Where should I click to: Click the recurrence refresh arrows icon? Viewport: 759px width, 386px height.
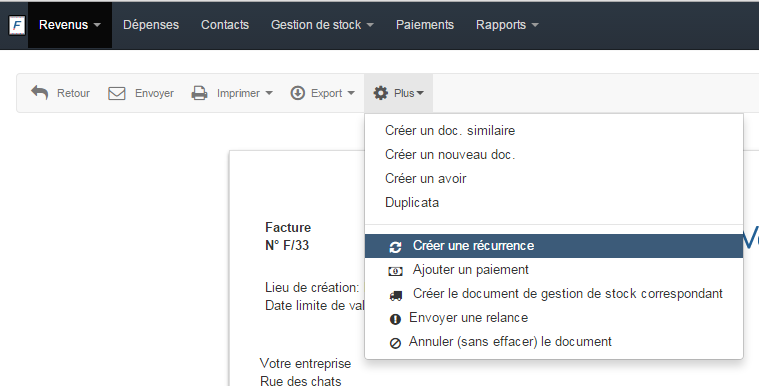click(x=395, y=247)
